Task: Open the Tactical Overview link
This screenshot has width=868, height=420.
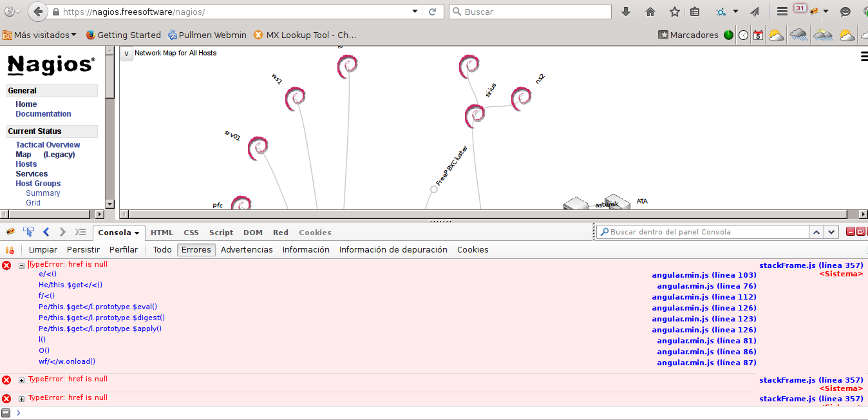Action: (x=48, y=145)
